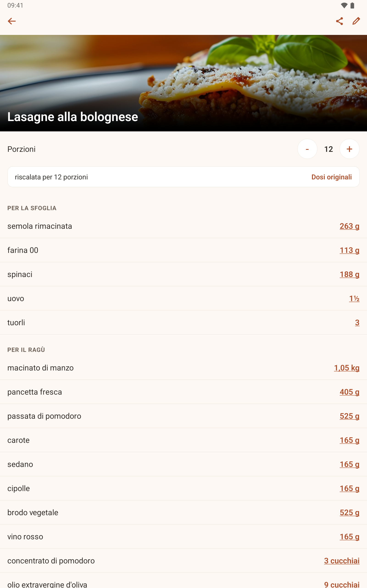The image size is (367, 588).
Task: Share the lasagne recipe
Action: (339, 21)
